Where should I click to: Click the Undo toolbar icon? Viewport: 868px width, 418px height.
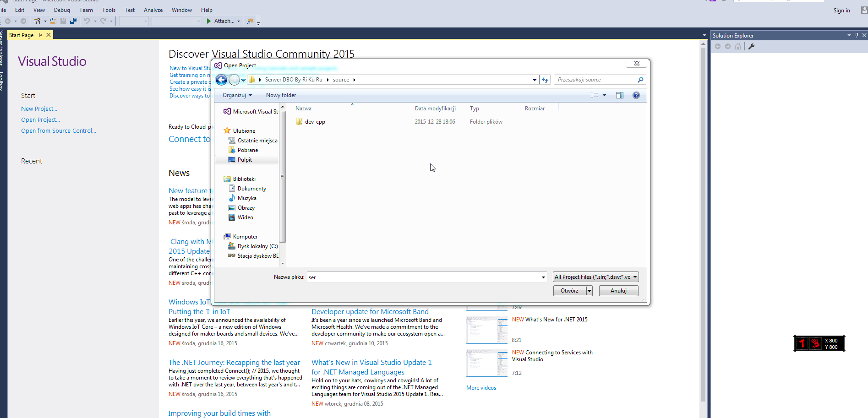87,21
